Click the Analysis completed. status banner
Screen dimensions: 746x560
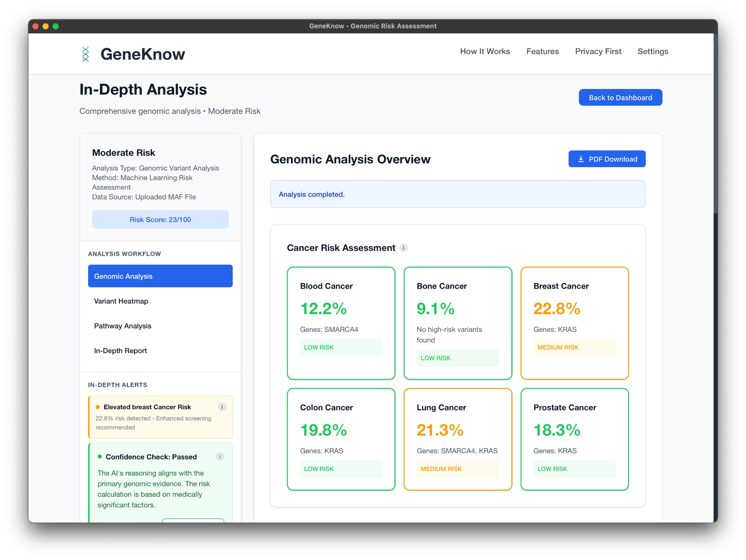[458, 194]
